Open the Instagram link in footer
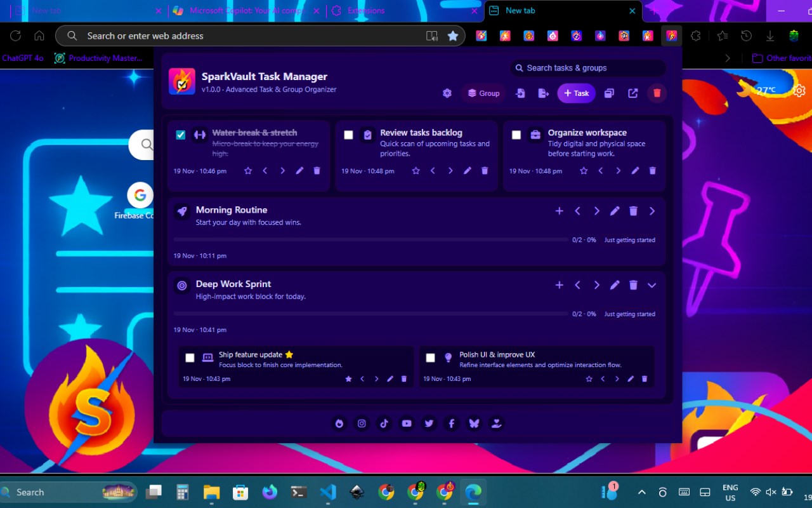Screen dimensions: 812x508 pos(362,424)
